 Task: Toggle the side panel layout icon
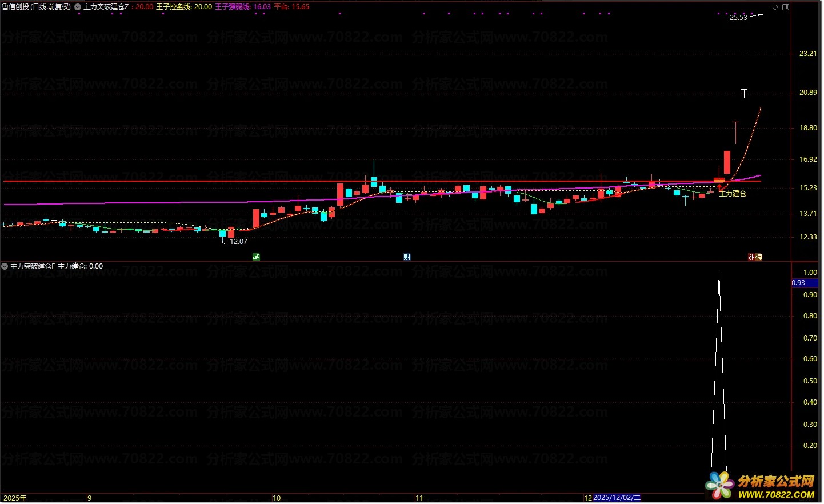(x=786, y=7)
